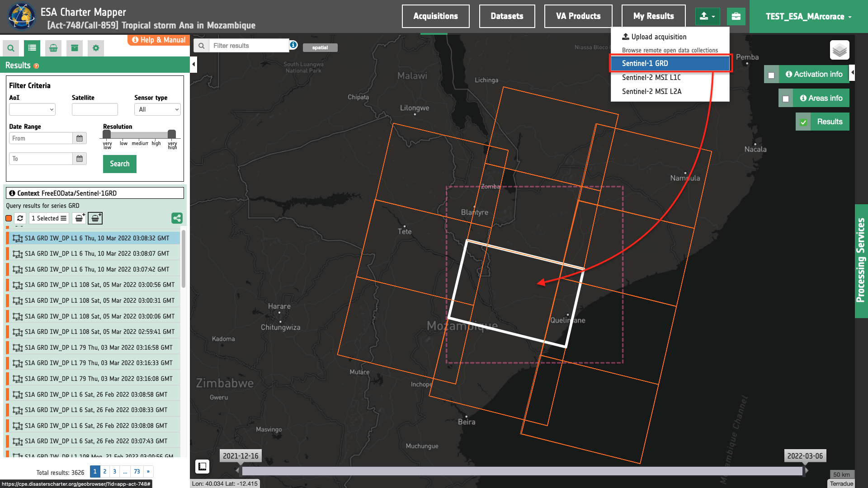Select result Thu, 10 Mar 2022 03:08:07 GMT

[x=93, y=254]
